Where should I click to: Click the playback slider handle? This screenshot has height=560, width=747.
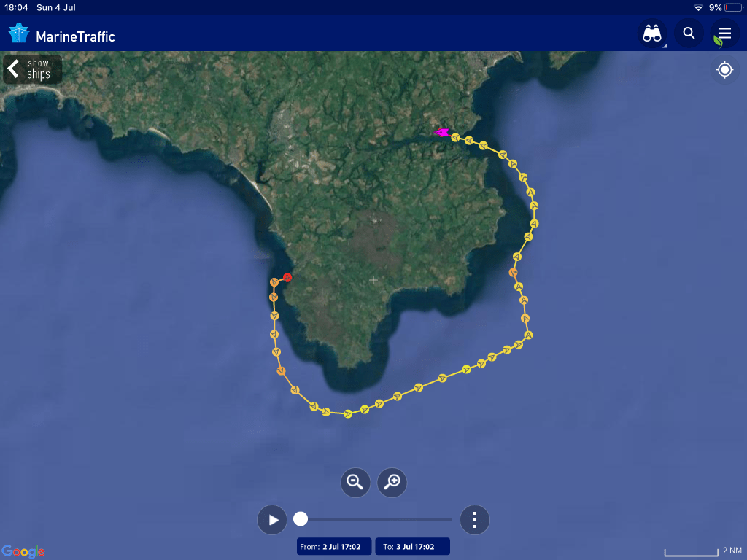300,519
